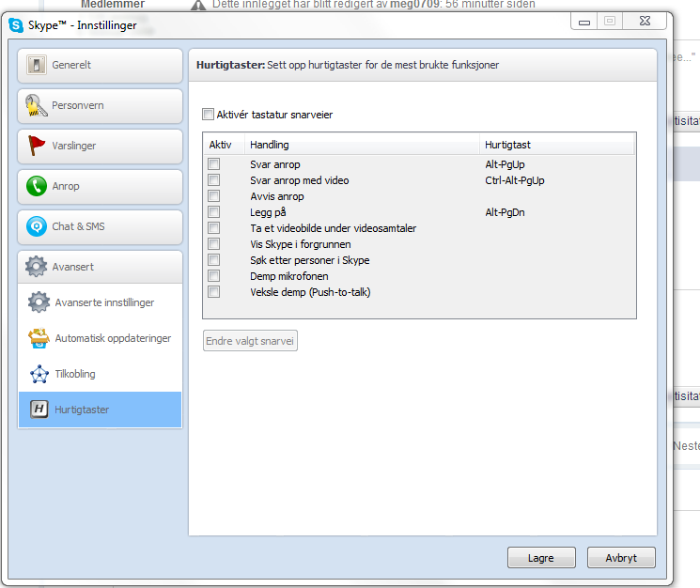
Task: Close the Skype Innstillinger window
Action: (645, 22)
